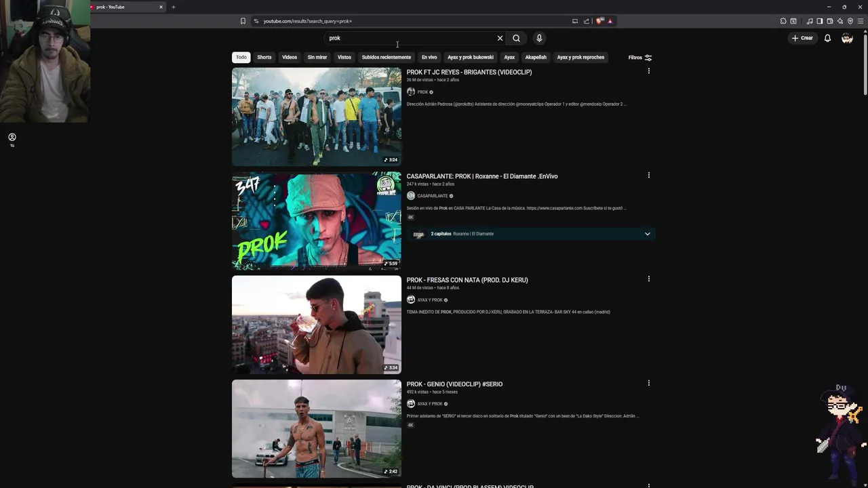Open BRIGANTES video thumbnail
This screenshot has width=868, height=488.
click(x=317, y=117)
